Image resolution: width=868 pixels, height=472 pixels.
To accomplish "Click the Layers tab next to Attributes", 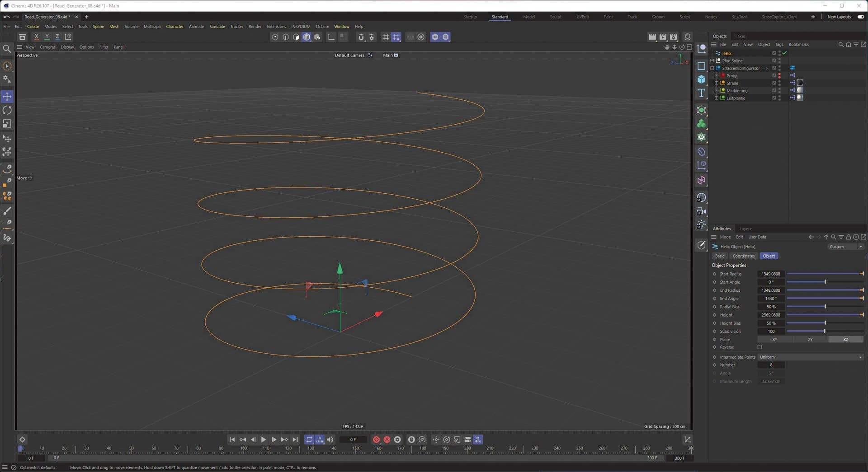I will (x=745, y=229).
